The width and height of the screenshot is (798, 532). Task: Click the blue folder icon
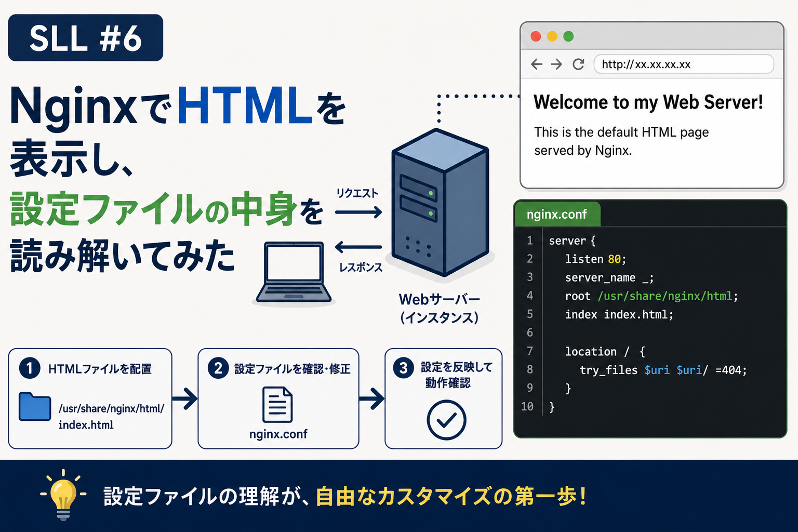point(35,406)
